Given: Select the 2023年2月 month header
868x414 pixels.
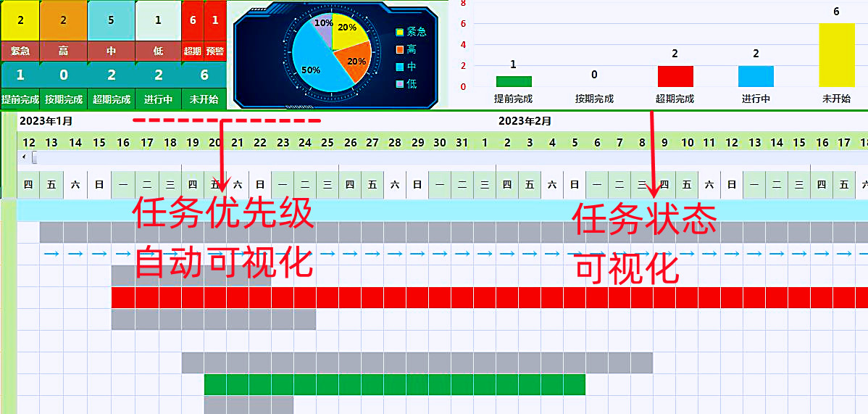Looking at the screenshot, I should click(x=525, y=120).
